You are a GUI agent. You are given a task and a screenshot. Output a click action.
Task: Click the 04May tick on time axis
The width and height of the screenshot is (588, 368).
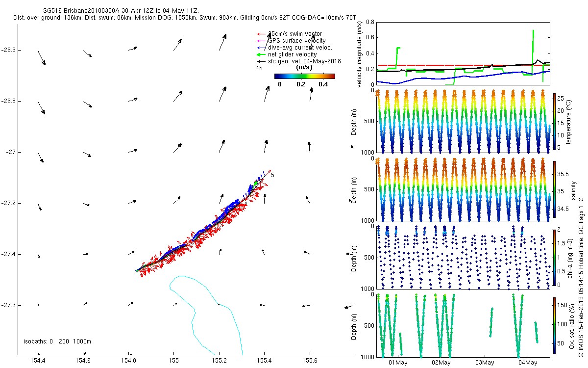tap(528, 363)
